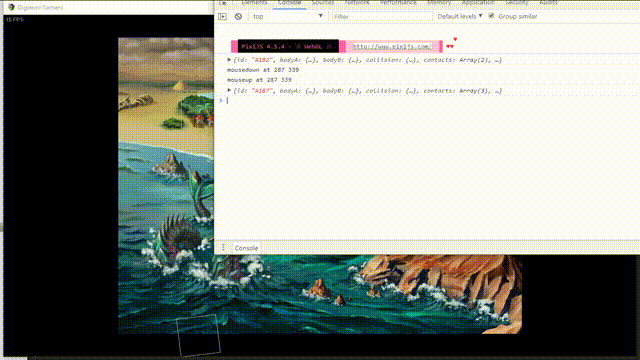Open the Default levels dropdown
The image size is (640, 360).
(460, 16)
